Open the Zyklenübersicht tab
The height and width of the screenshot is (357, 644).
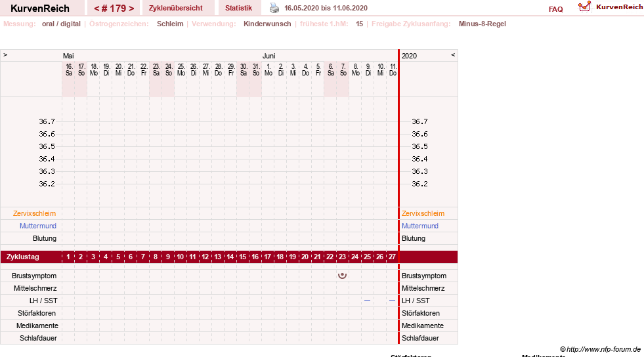[176, 8]
